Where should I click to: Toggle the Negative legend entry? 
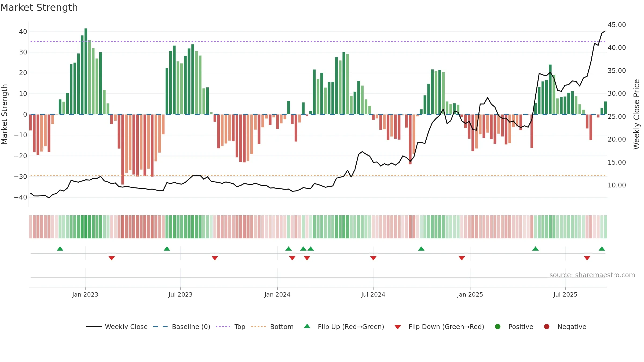tap(565, 327)
